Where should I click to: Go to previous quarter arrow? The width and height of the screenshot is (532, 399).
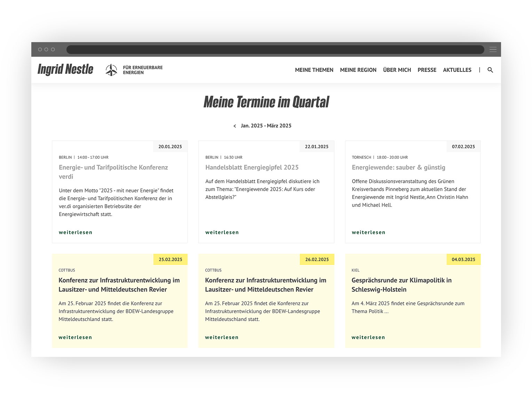(235, 126)
